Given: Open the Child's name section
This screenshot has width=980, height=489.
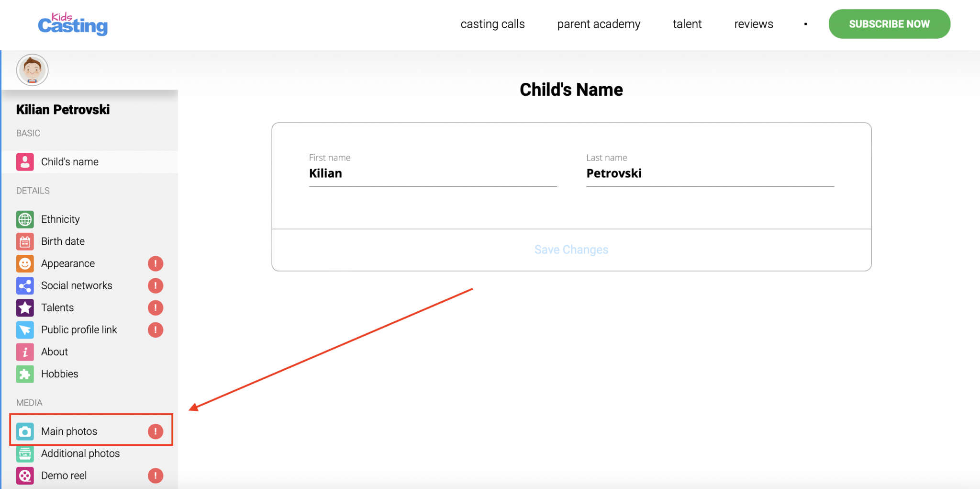Looking at the screenshot, I should [x=69, y=161].
